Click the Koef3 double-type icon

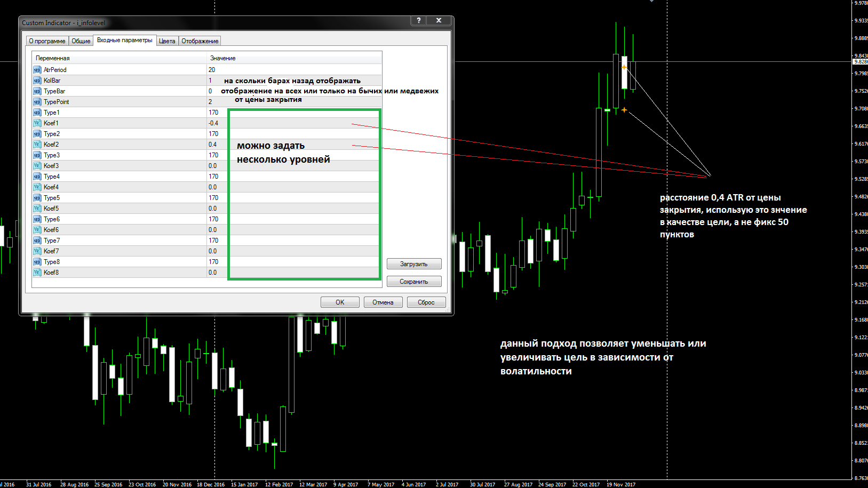37,166
